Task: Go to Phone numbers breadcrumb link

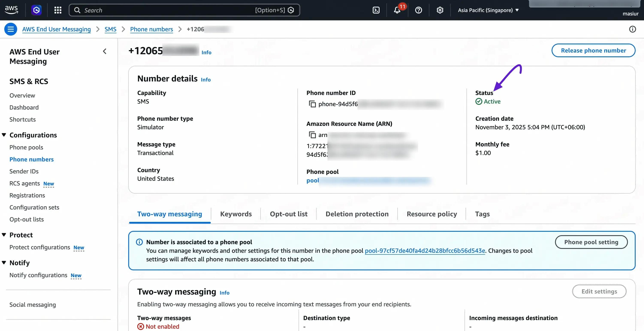Action: coord(151,29)
